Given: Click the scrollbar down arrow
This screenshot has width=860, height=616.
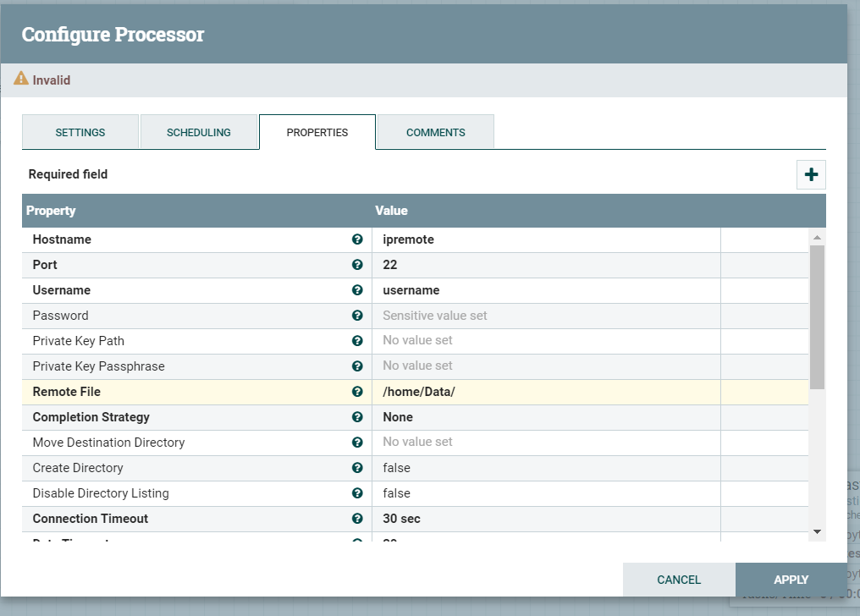Looking at the screenshot, I should point(817,532).
